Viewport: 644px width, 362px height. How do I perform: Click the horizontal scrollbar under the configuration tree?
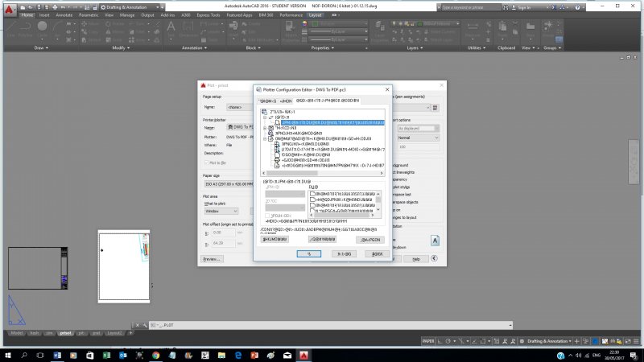click(323, 173)
